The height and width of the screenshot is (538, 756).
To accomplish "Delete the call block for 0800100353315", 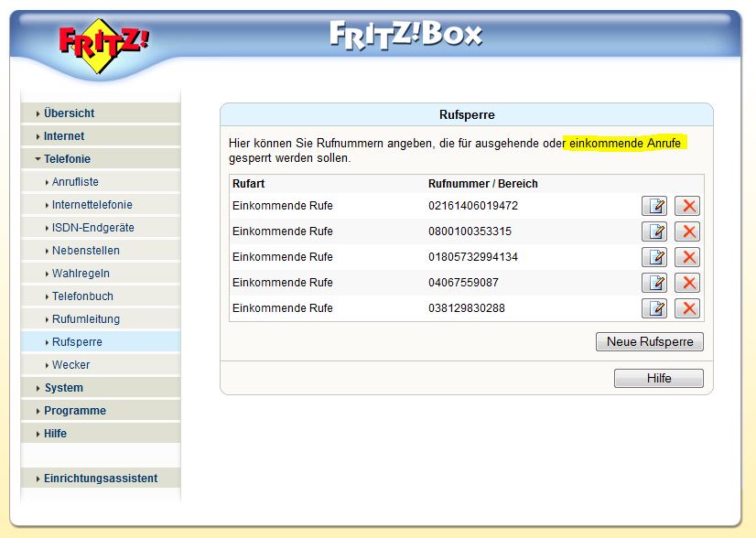I will point(687,231).
